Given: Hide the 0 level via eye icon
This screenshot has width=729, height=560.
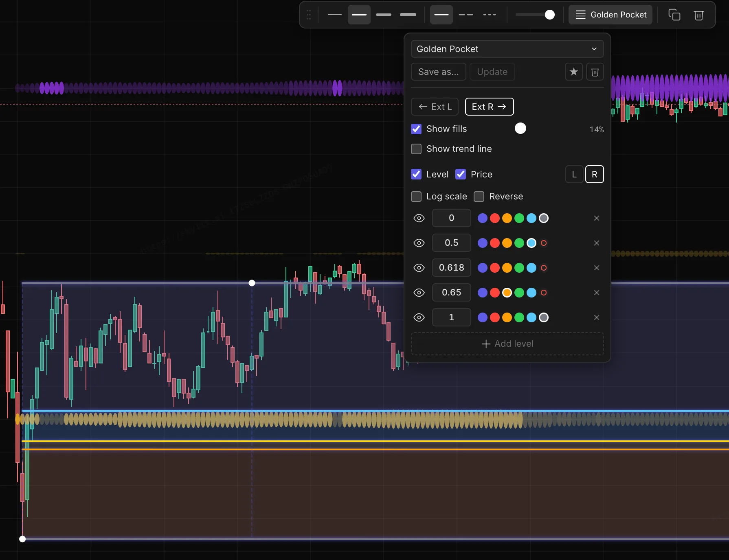Looking at the screenshot, I should (419, 218).
